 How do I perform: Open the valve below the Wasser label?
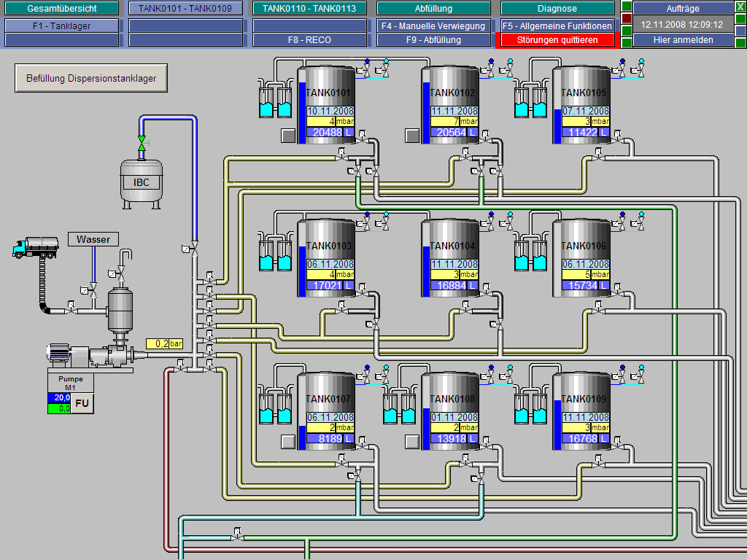click(x=93, y=290)
